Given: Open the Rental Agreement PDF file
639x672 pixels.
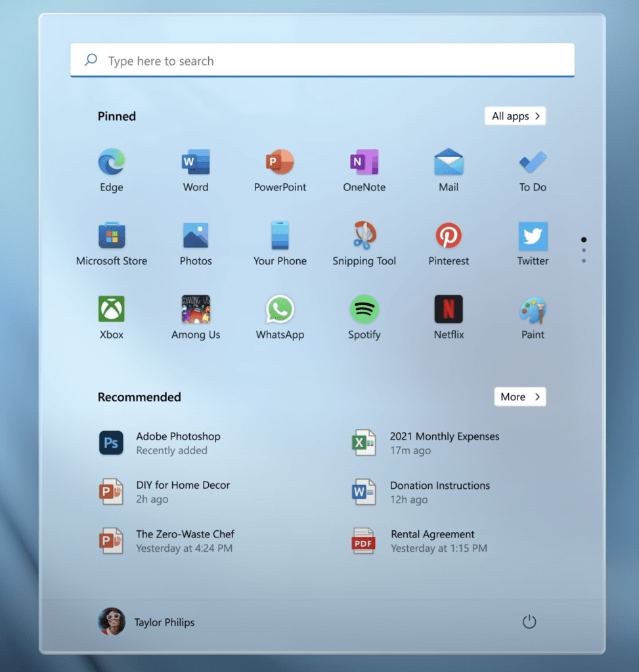Looking at the screenshot, I should 420,541.
